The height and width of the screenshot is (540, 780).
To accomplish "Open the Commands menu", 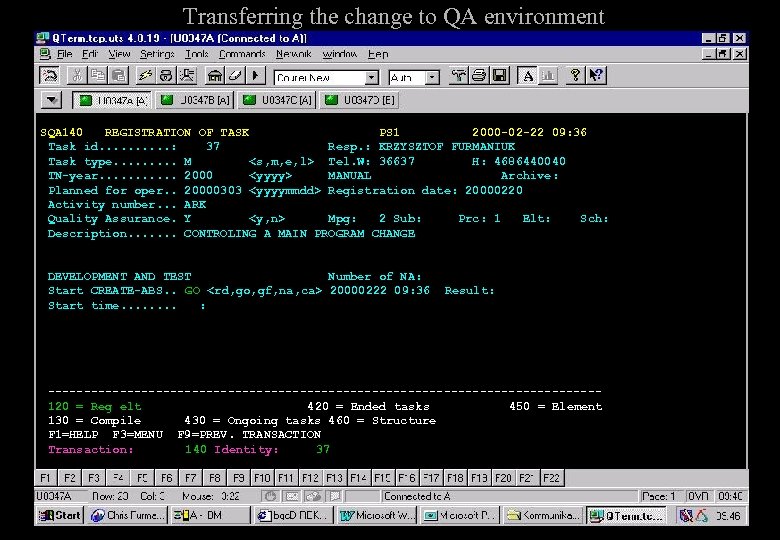I will point(242,54).
